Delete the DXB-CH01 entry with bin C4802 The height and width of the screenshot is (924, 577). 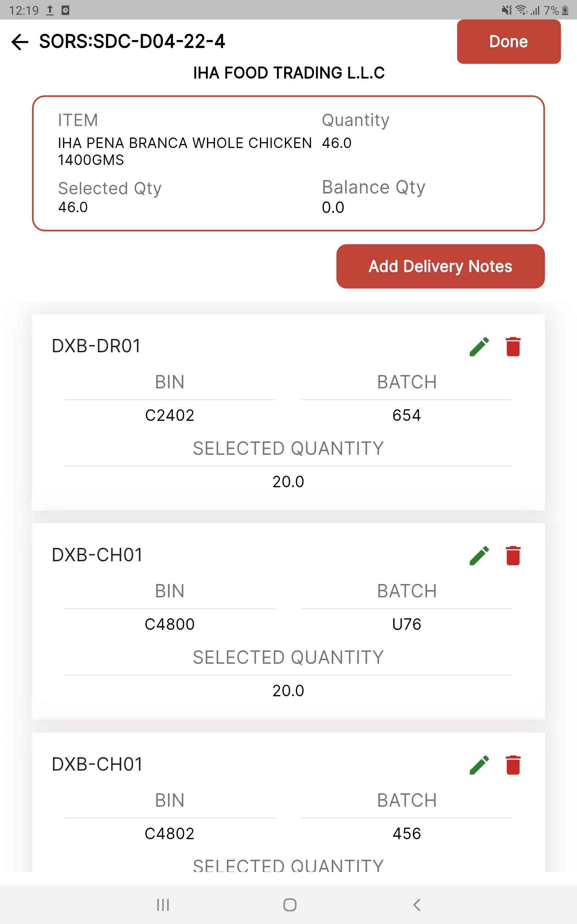[513, 764]
